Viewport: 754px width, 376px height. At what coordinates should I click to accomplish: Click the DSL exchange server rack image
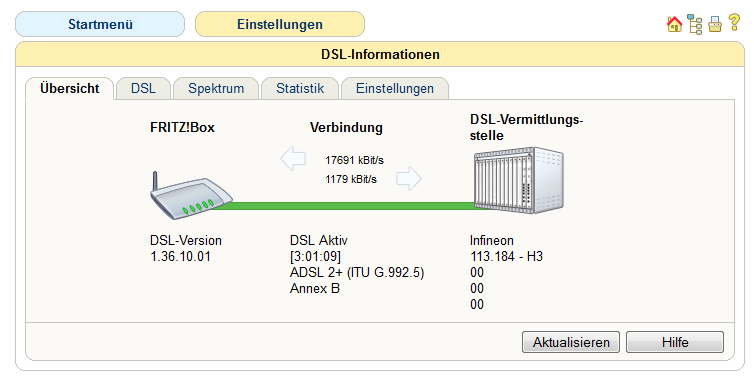click(518, 179)
